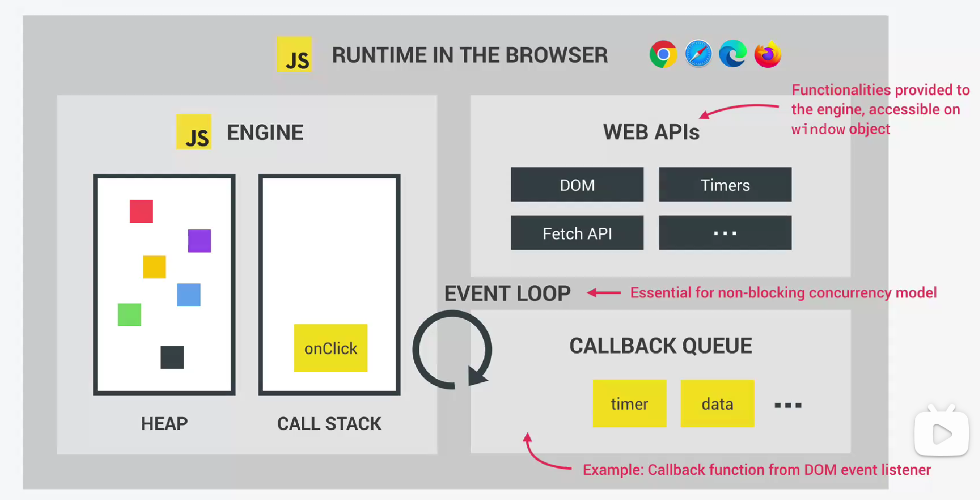Select the Timers block
Image resolution: width=980 pixels, height=500 pixels.
pos(725,184)
